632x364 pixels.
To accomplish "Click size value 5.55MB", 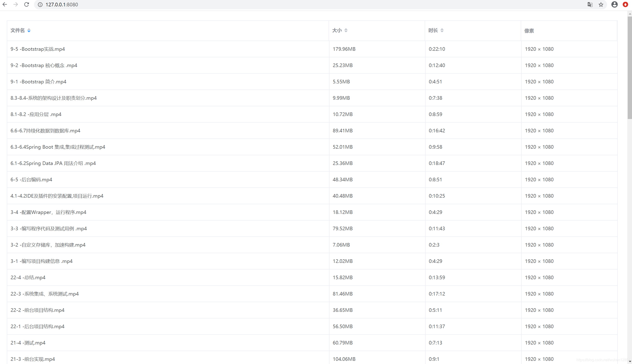I will tap(341, 82).
